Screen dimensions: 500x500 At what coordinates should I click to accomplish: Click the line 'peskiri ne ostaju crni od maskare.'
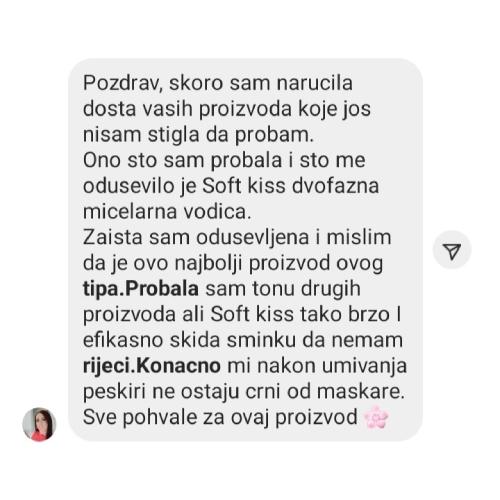pyautogui.click(x=244, y=392)
